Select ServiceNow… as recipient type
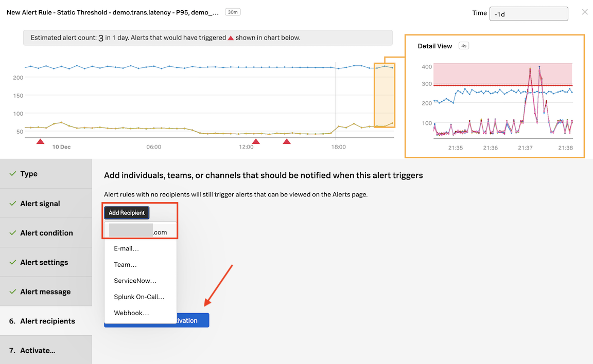 tap(135, 281)
